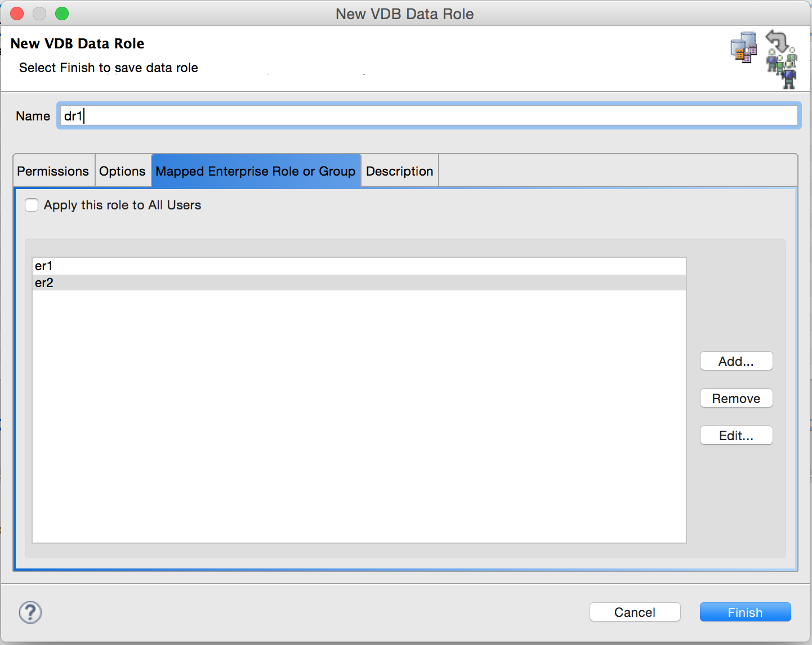Viewport: 812px width, 645px height.
Task: Click the help circle in the bottom corner
Action: (x=30, y=612)
